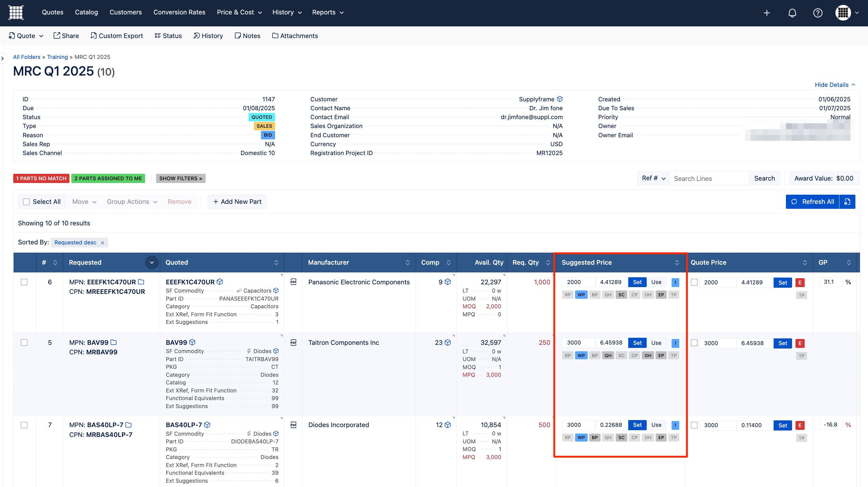The width and height of the screenshot is (868, 487).
Task: Click cube icon next to Comp 12
Action: point(448,425)
